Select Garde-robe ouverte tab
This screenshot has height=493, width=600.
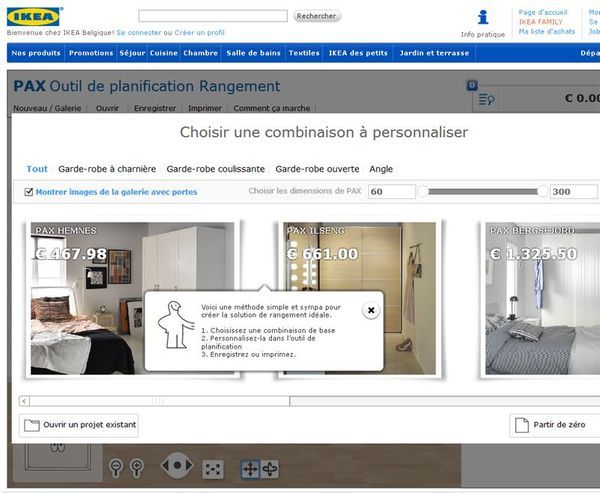[317, 169]
